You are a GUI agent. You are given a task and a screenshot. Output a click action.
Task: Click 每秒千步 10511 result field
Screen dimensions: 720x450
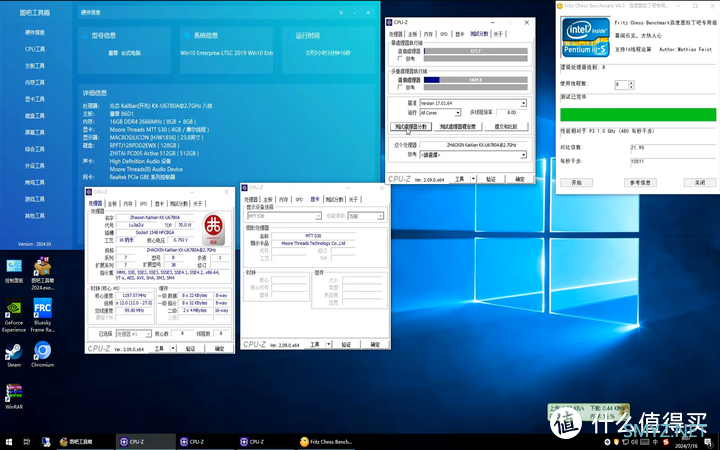pyautogui.click(x=673, y=162)
